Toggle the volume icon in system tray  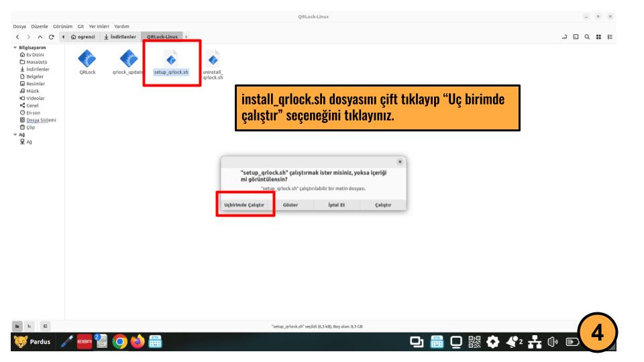click(552, 341)
